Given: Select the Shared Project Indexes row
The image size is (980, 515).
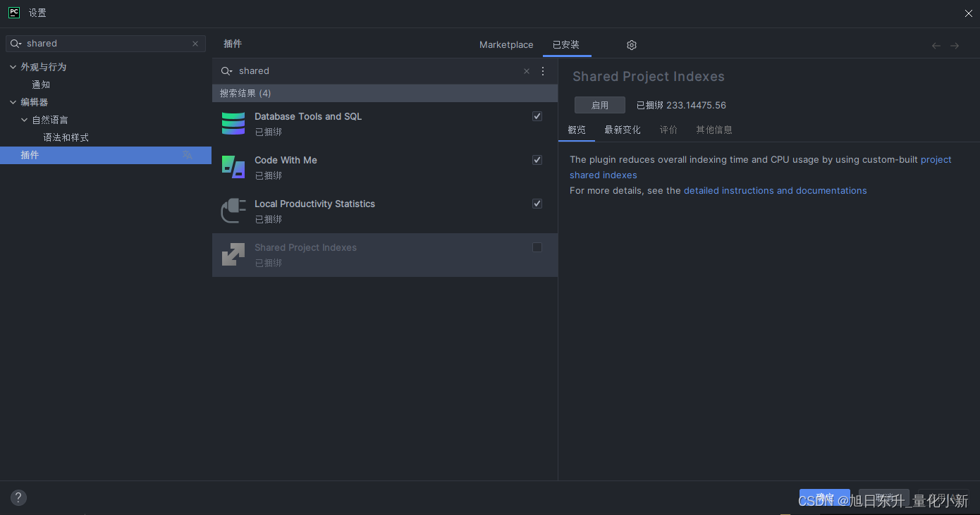Looking at the screenshot, I should pos(385,255).
